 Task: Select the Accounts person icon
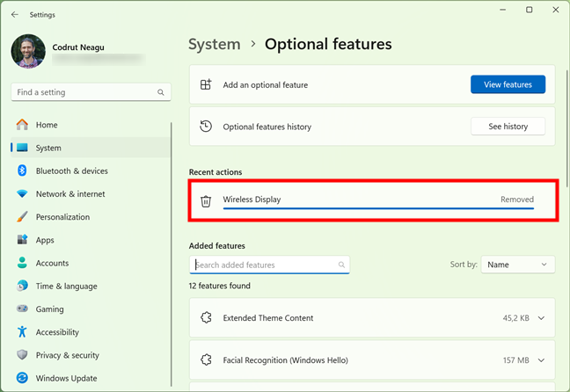point(22,263)
